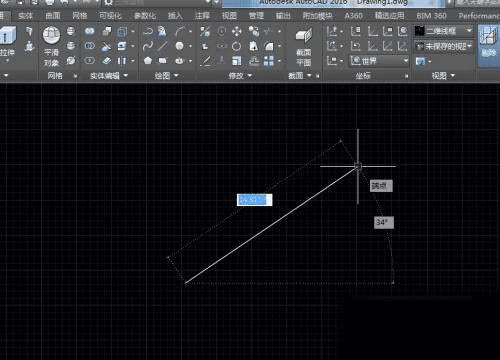Open the 二维线框 visual style dropdown

[444, 31]
